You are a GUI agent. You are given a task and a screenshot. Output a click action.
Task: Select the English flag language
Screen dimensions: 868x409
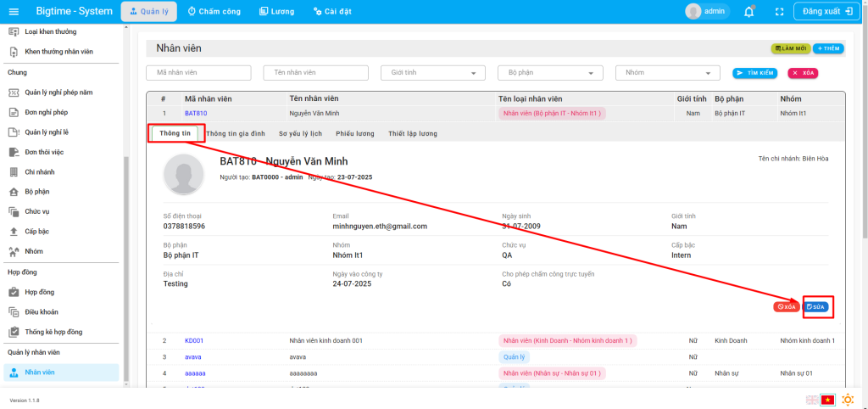[812, 400]
